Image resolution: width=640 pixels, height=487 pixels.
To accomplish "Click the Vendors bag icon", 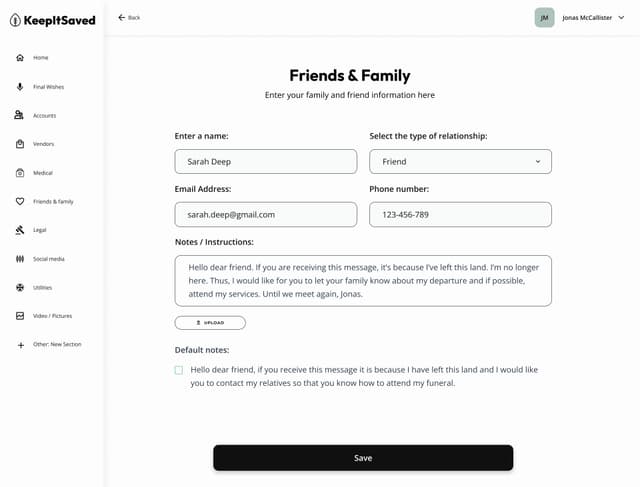I will click(x=20, y=144).
